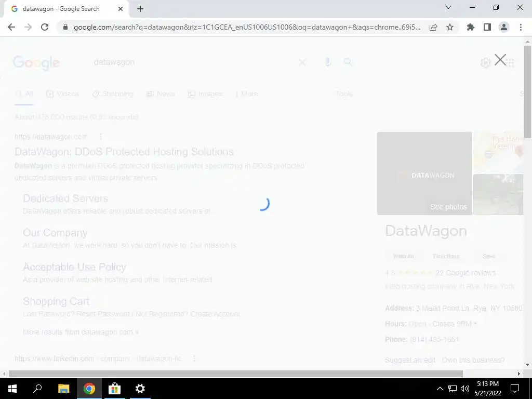The width and height of the screenshot is (532, 399).
Task: Open the notification center
Action: click(515, 389)
